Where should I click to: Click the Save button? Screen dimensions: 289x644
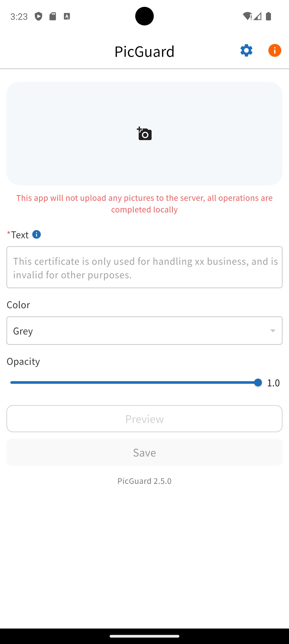(x=144, y=452)
